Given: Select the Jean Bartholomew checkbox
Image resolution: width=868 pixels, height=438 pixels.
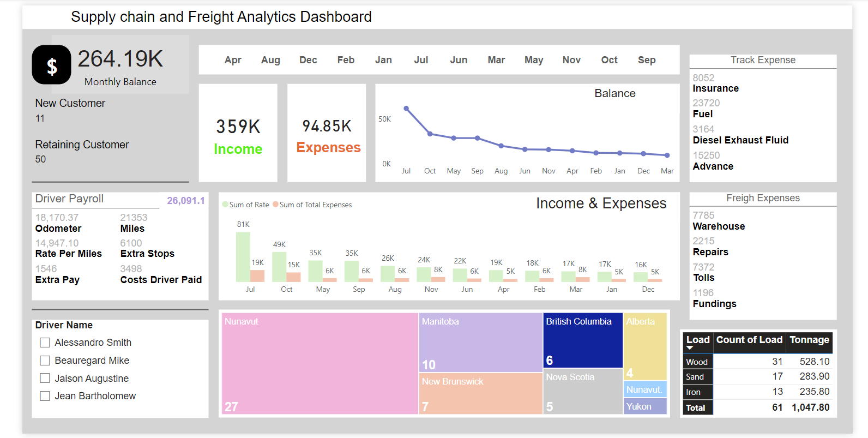Looking at the screenshot, I should point(45,396).
